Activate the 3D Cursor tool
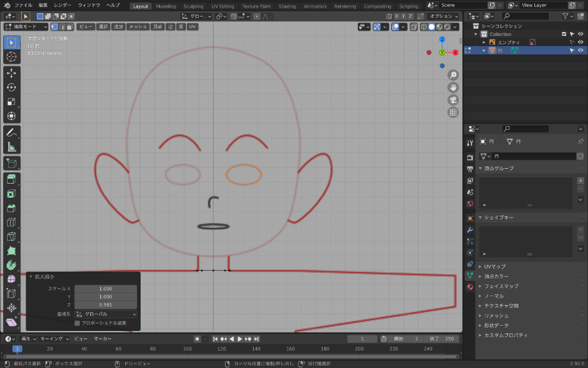This screenshot has width=588, height=368. pyautogui.click(x=12, y=57)
